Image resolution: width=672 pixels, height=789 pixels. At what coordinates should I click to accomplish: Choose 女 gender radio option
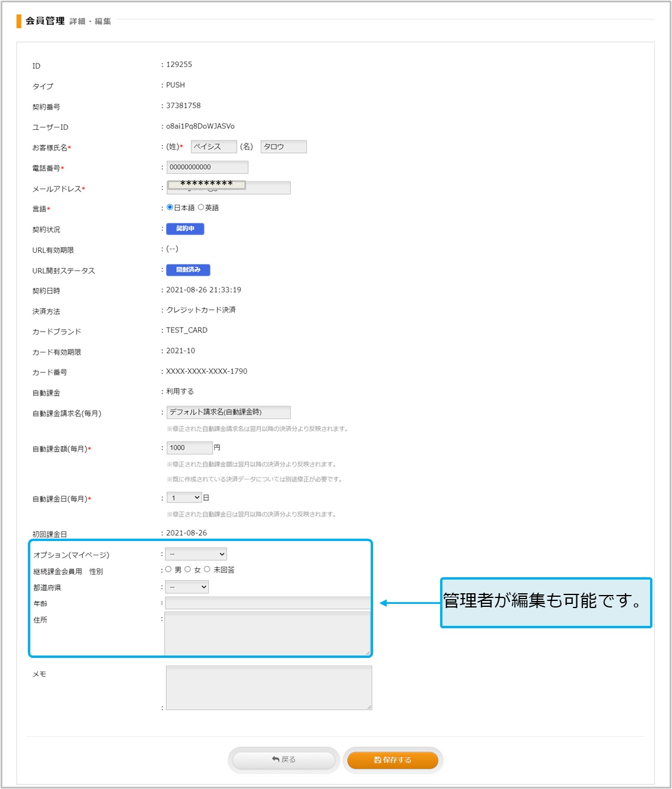point(188,570)
